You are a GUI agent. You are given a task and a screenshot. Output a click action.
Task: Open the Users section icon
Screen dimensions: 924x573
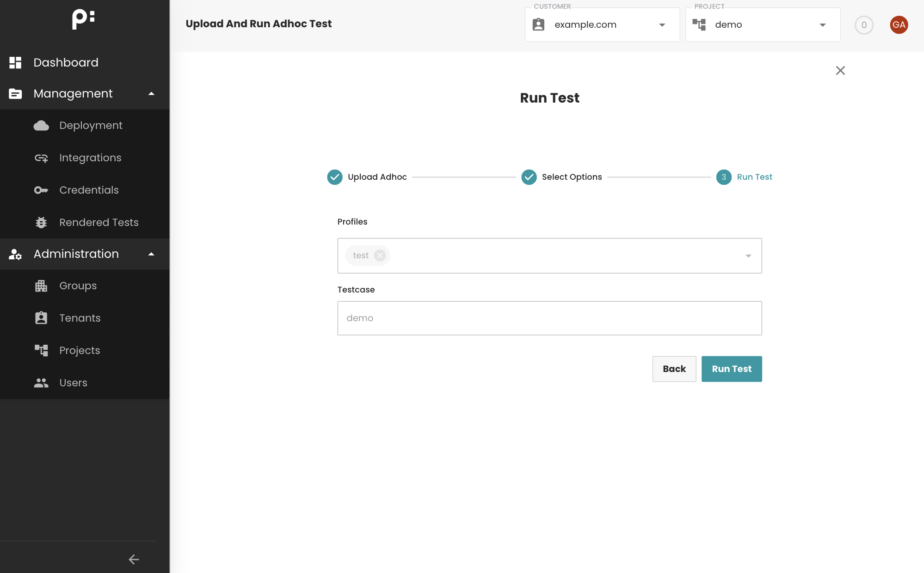41,383
